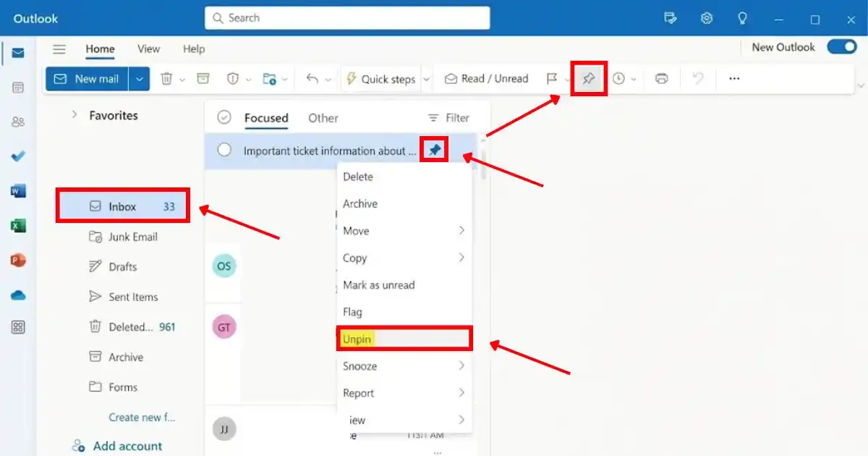Open the New mail dropdown arrow
The width and height of the screenshot is (868, 456).
[x=140, y=79]
